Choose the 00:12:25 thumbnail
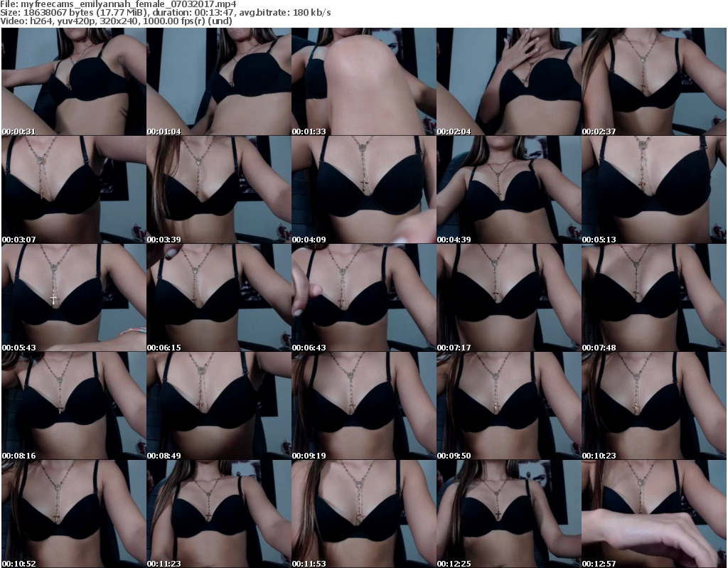 [x=509, y=514]
